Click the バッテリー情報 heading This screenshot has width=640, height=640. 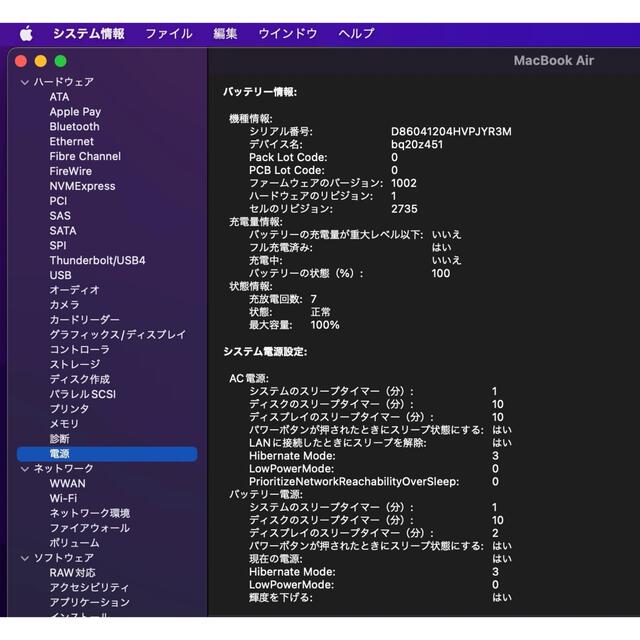click(x=260, y=92)
